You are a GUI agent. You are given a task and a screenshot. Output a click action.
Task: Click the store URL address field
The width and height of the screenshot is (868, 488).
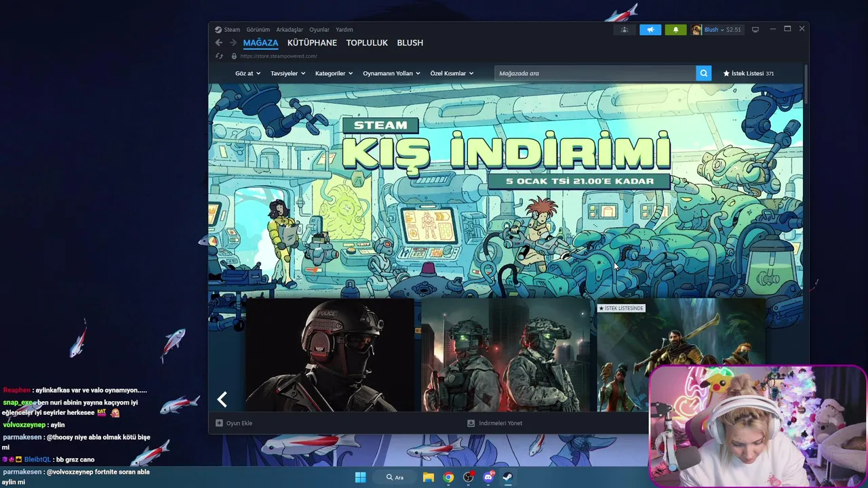(x=279, y=56)
